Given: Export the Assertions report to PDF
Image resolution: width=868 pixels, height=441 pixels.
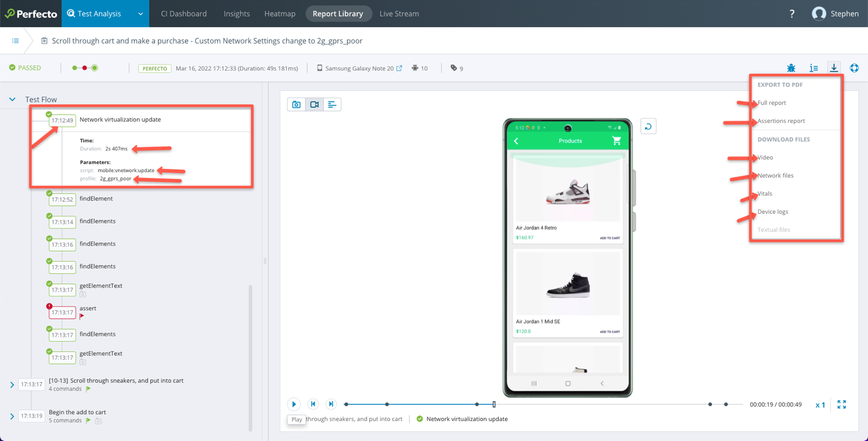Looking at the screenshot, I should (781, 121).
